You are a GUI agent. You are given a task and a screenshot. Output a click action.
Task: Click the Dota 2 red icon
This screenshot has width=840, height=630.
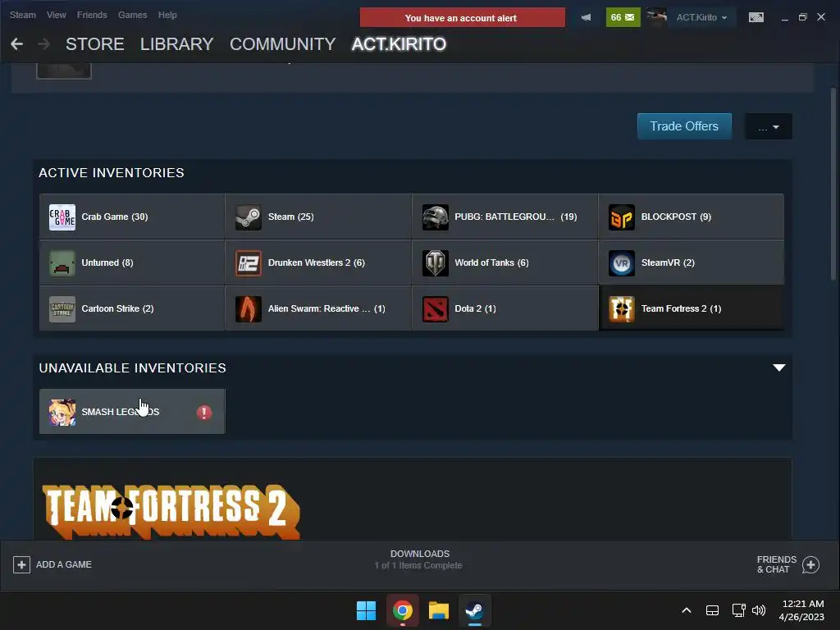(435, 309)
